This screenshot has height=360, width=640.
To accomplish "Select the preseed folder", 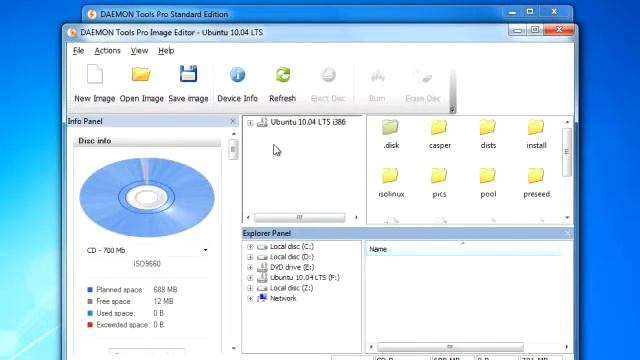I will point(536,176).
